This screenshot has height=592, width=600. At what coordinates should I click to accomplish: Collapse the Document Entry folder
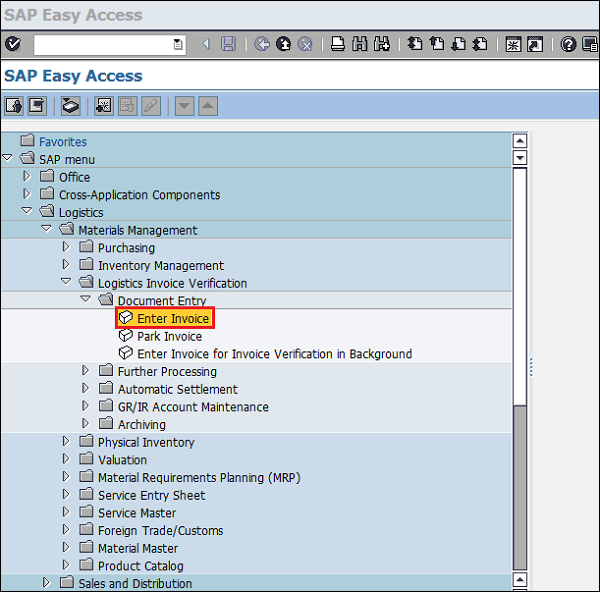86,298
